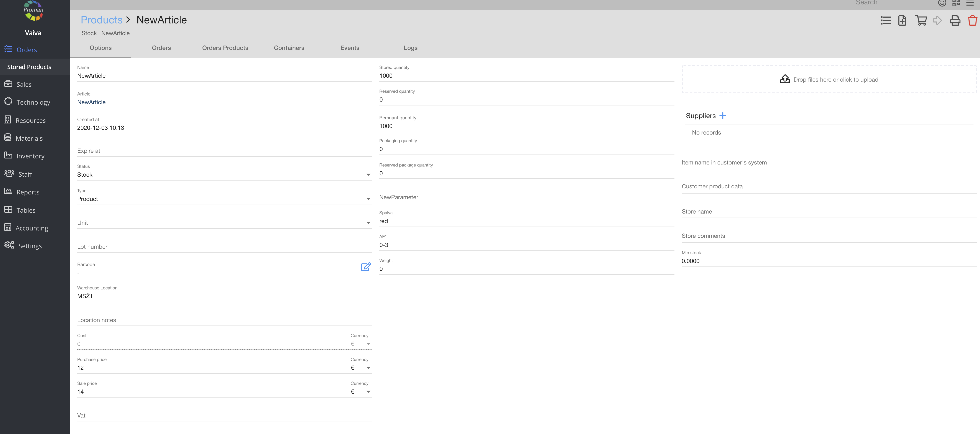Click the bulleted list icon in toolbar

(x=885, y=21)
